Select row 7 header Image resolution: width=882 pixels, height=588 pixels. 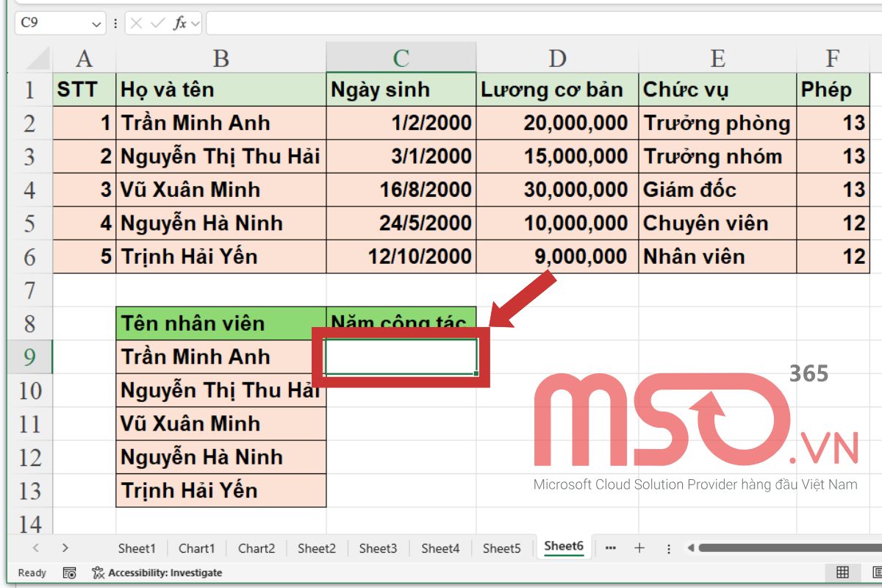pyautogui.click(x=30, y=290)
